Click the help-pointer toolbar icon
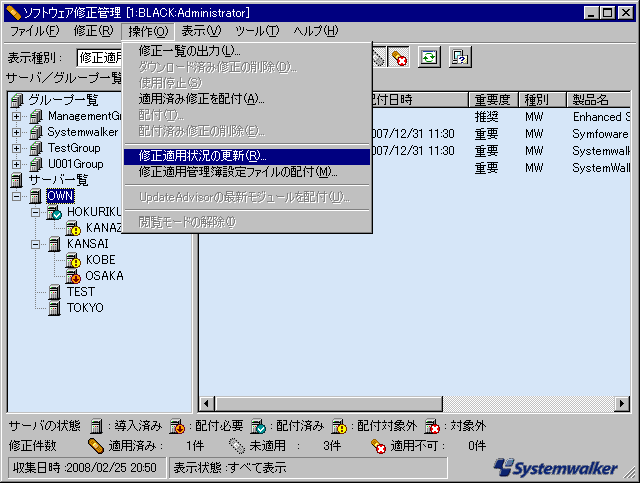Screen dimensions: 640x483 (460, 57)
